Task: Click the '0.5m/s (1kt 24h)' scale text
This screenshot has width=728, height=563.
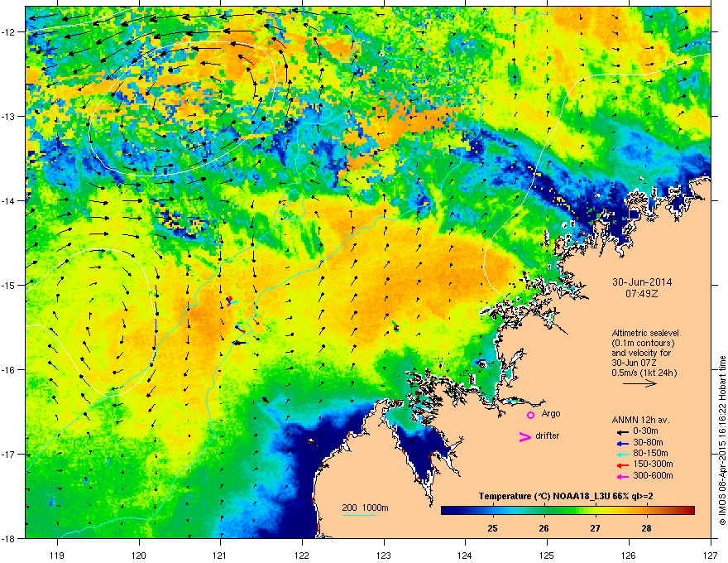Action: click(x=644, y=373)
